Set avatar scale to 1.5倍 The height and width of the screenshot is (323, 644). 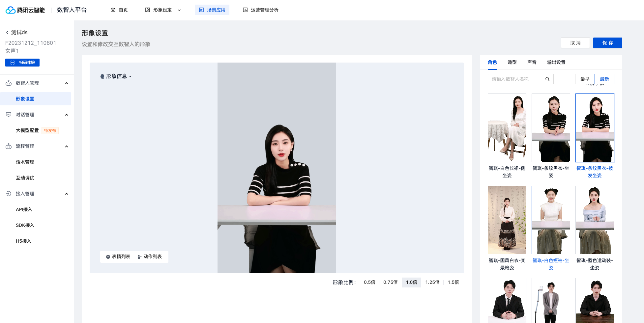(453, 282)
